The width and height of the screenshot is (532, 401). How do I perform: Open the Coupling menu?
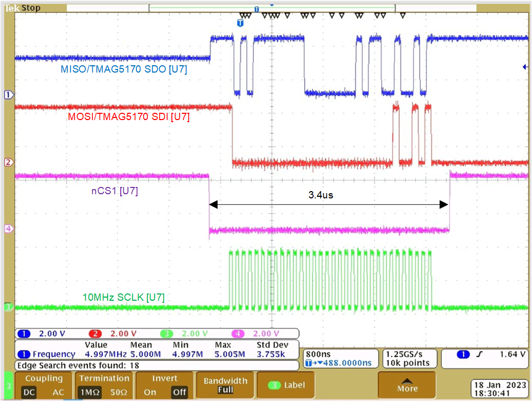(43, 378)
